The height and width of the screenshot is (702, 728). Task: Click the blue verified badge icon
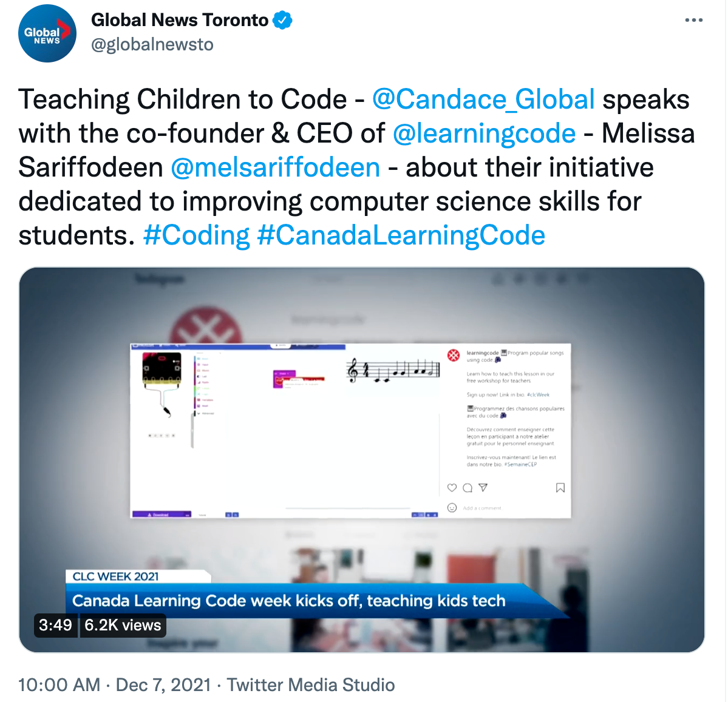tap(282, 21)
